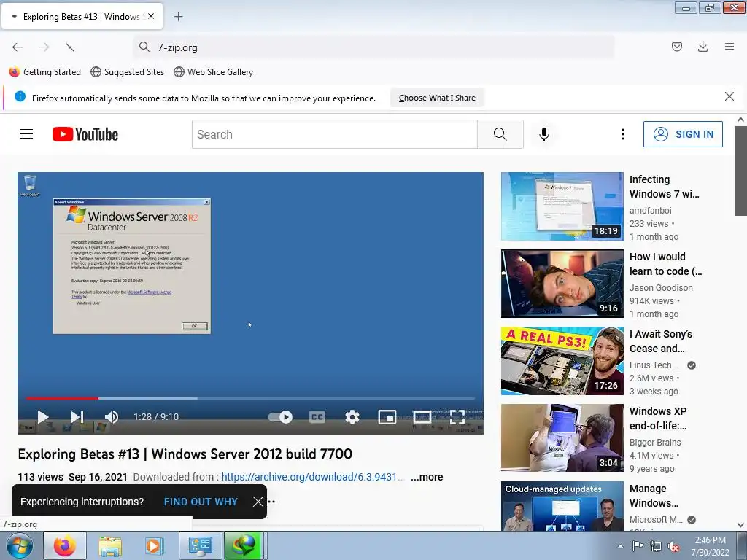The width and height of the screenshot is (747, 560).
Task: Open the green globe taskbar application
Action: (244, 545)
